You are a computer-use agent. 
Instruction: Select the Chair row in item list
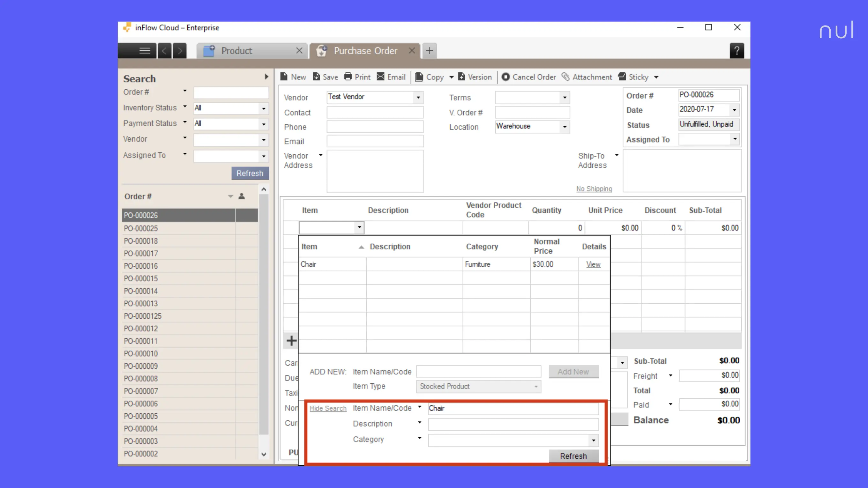(454, 264)
